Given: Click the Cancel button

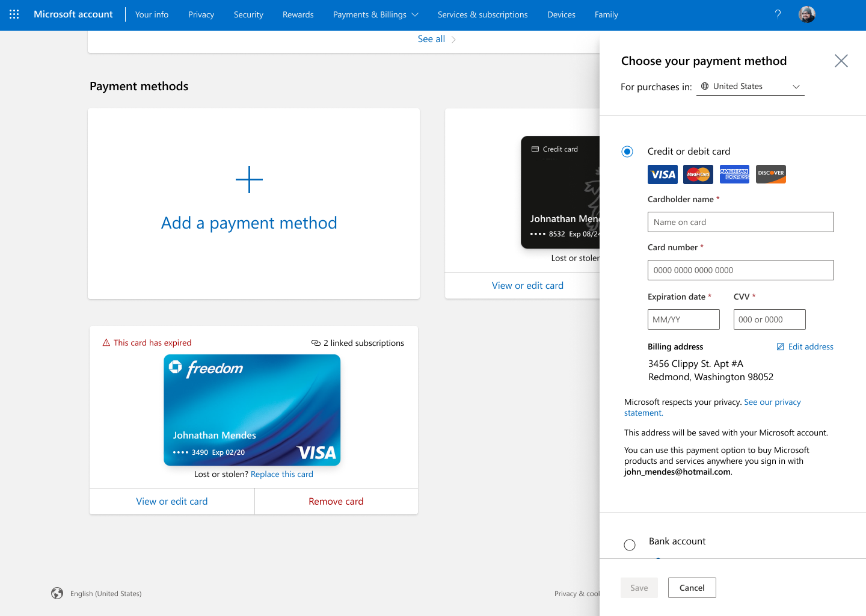Looking at the screenshot, I should [x=692, y=588].
